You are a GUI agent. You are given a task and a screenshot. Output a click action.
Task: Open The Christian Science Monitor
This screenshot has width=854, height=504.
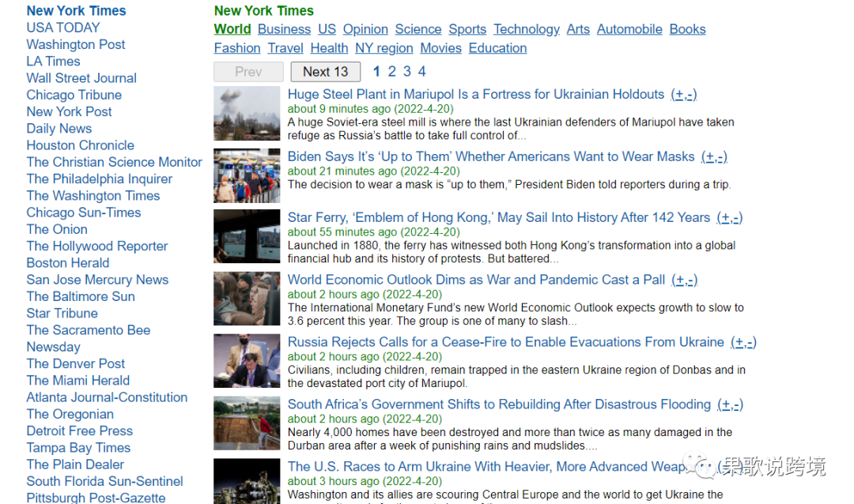tap(115, 163)
